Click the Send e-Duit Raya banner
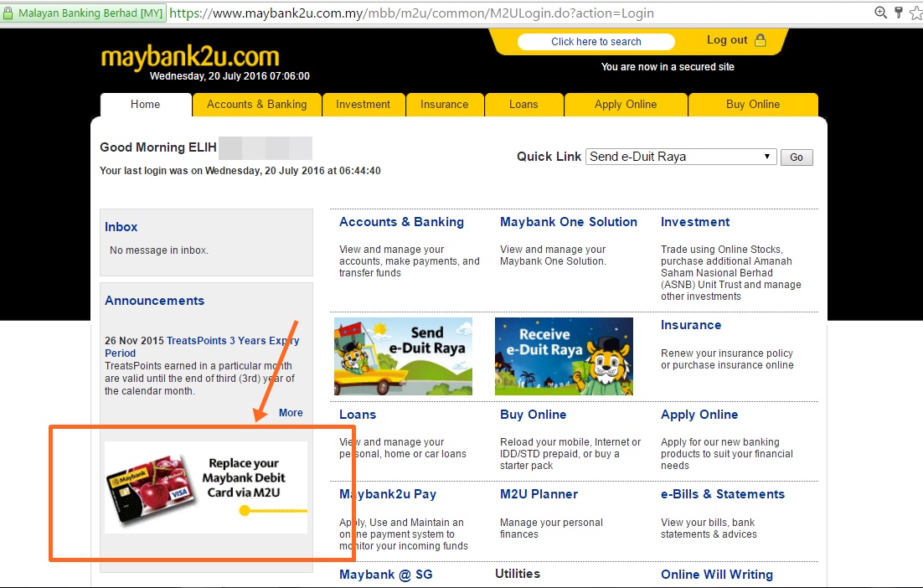923x588 pixels. [403, 356]
